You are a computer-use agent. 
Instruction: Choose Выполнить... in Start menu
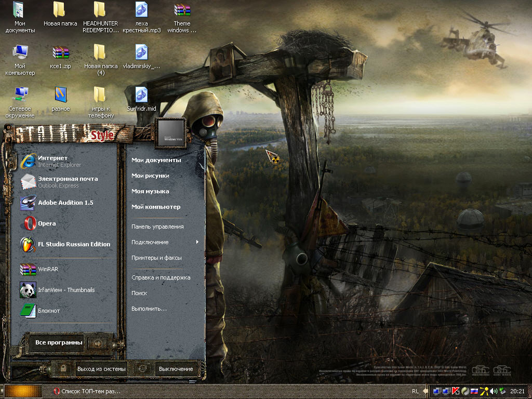click(149, 309)
